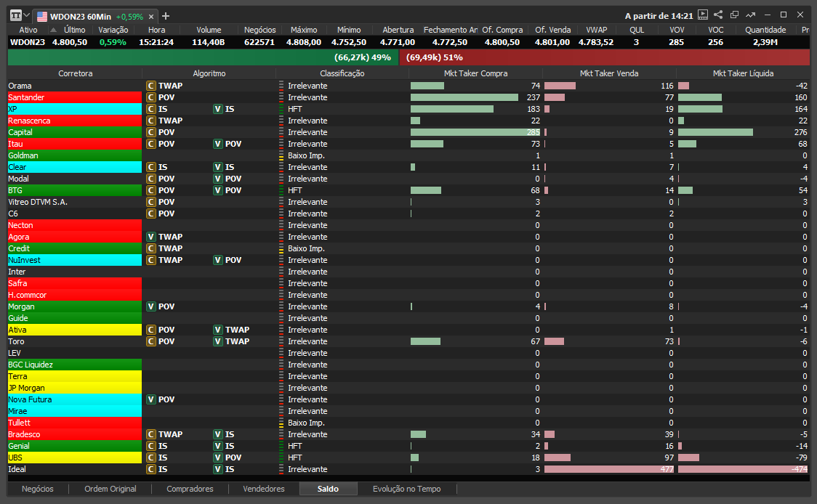
Task: Switch to the Compradores tab
Action: 190,489
